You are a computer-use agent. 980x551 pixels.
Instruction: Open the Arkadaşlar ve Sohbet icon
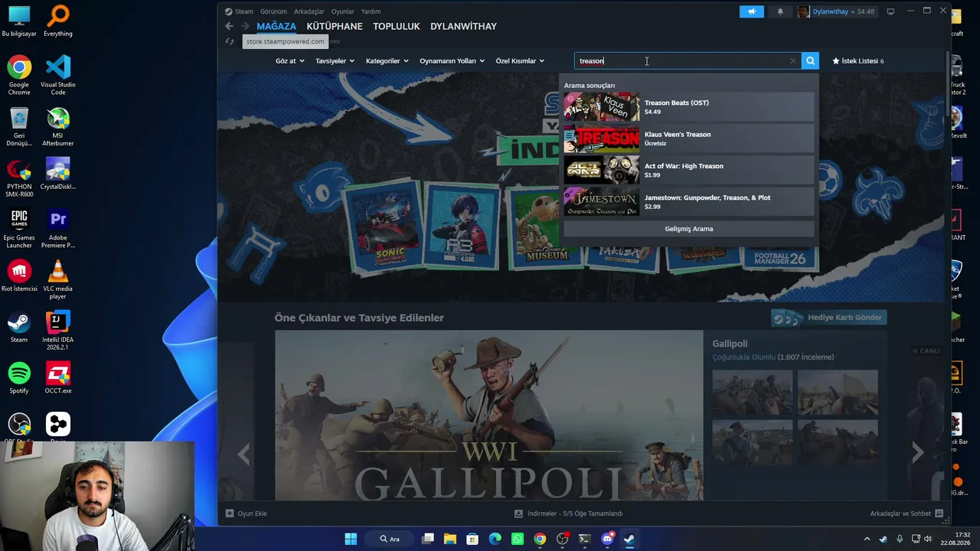939,514
